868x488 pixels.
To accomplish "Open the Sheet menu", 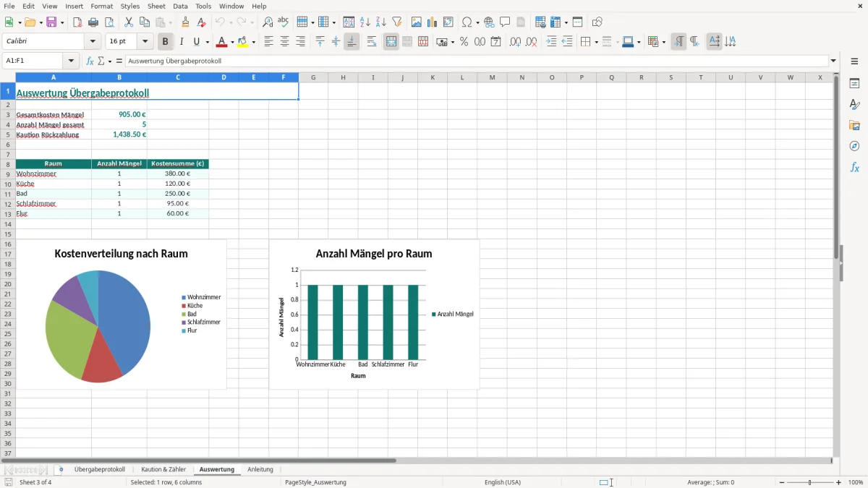I will 156,6.
